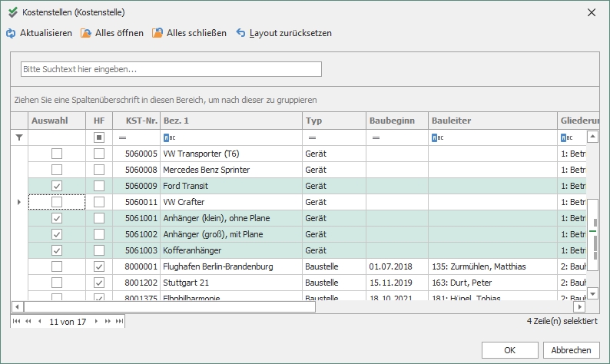Go to next record in navigator
The image size is (610, 364).
point(98,322)
